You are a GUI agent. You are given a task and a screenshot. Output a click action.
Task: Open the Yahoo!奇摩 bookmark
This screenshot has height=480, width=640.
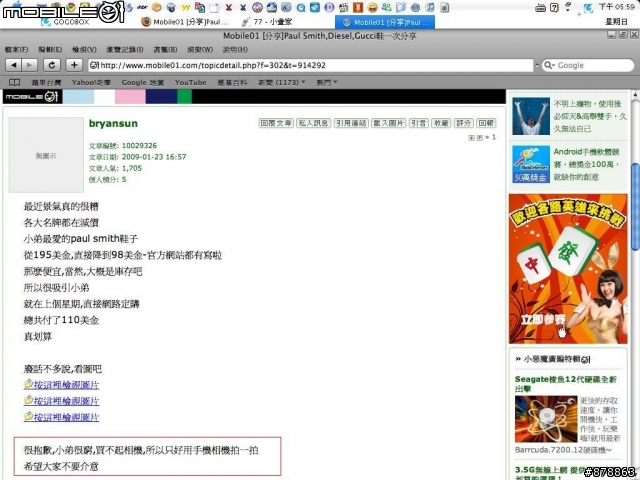click(x=91, y=82)
